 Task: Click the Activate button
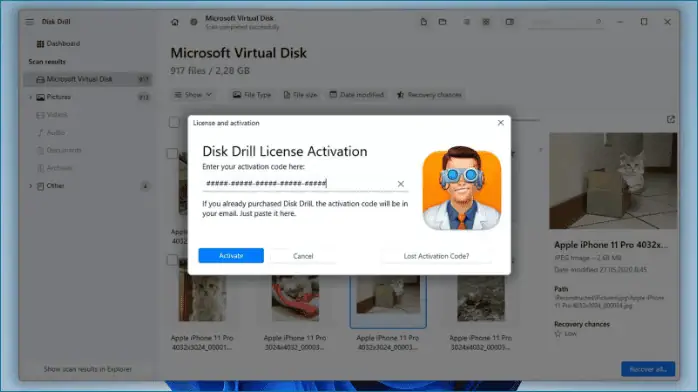pos(231,255)
